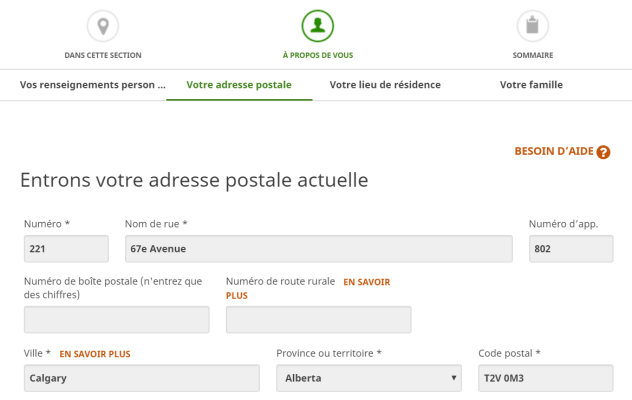Image resolution: width=632 pixels, height=400 pixels.
Task: Click the clipboard summary icon
Action: [532, 26]
